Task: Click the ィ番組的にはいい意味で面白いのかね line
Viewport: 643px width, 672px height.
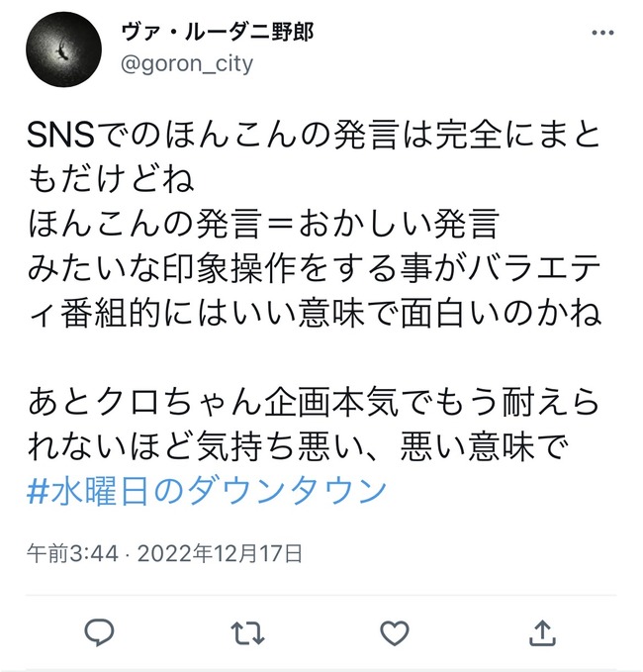Action: [315, 314]
